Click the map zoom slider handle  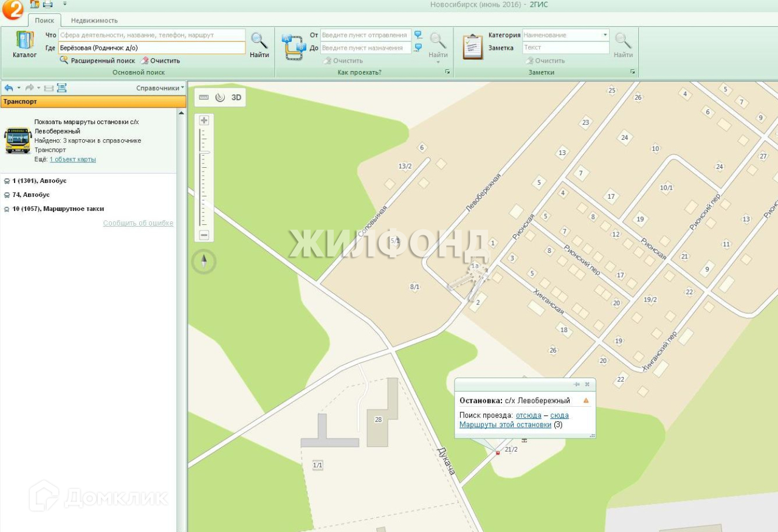coord(205,152)
